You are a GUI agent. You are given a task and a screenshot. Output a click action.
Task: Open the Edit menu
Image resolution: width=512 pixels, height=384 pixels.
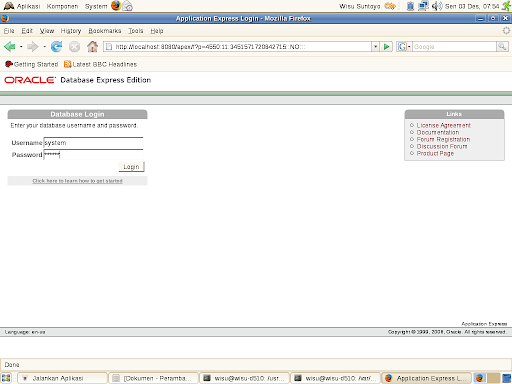click(27, 31)
